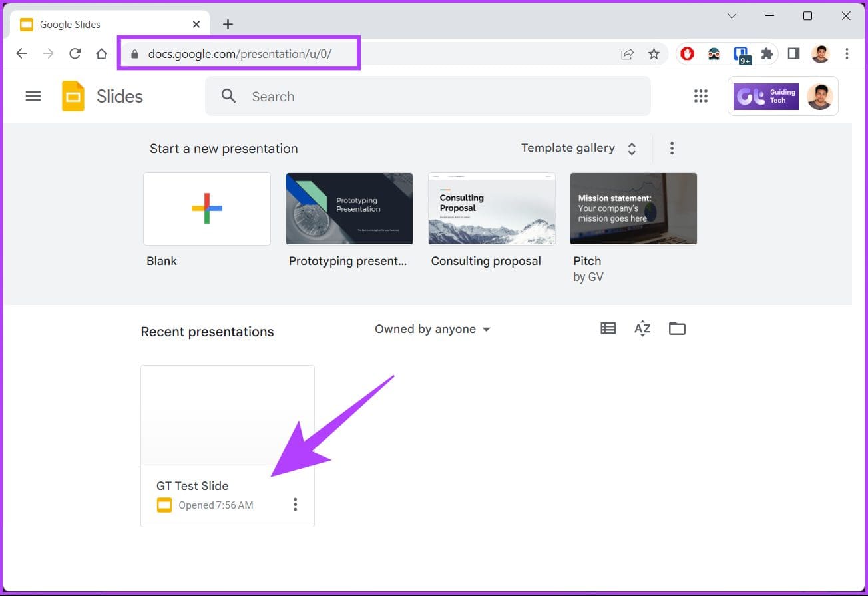Go to browser home page

(x=101, y=54)
